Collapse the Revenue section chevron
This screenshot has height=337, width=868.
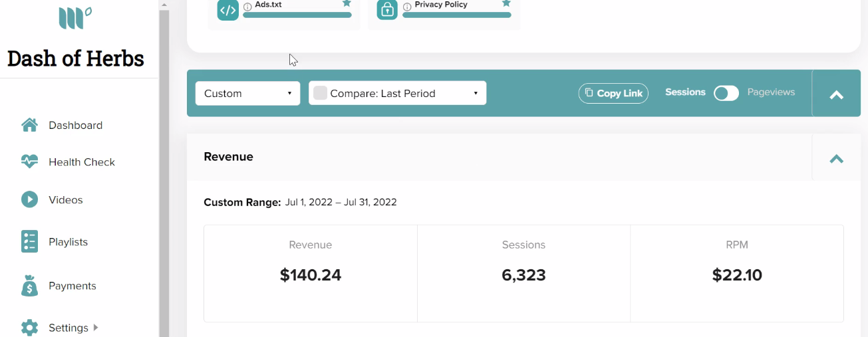[x=836, y=158]
